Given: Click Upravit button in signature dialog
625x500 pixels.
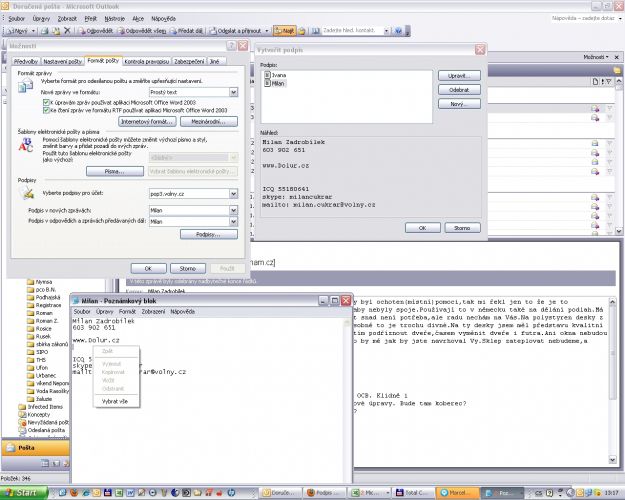Looking at the screenshot, I should [x=459, y=76].
